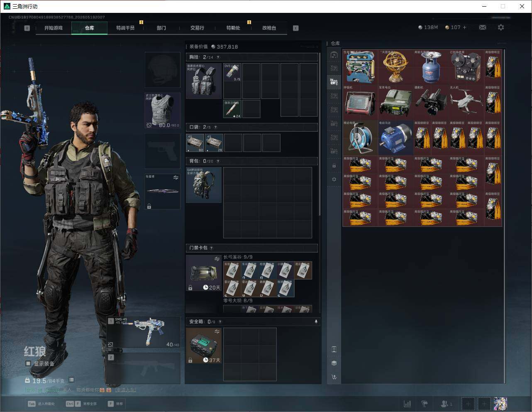
Task: Select the ammo box with 26 rounds
Action: tap(214, 143)
